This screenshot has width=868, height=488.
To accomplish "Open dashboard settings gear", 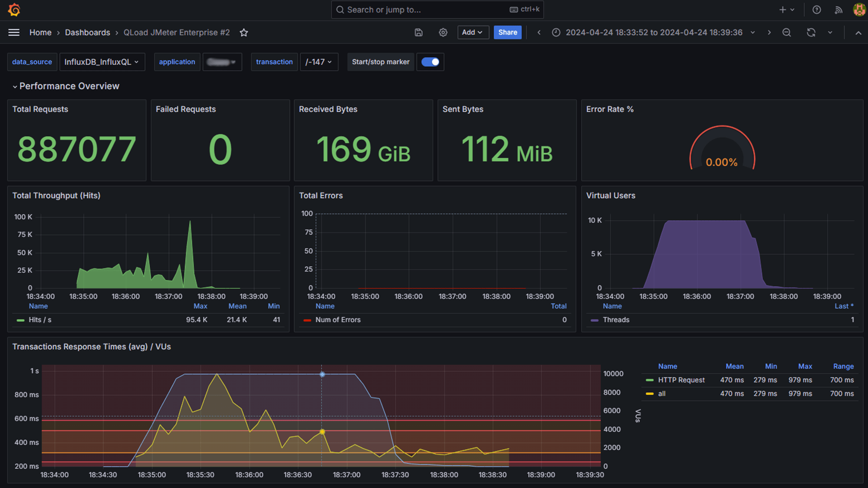I will pos(443,32).
